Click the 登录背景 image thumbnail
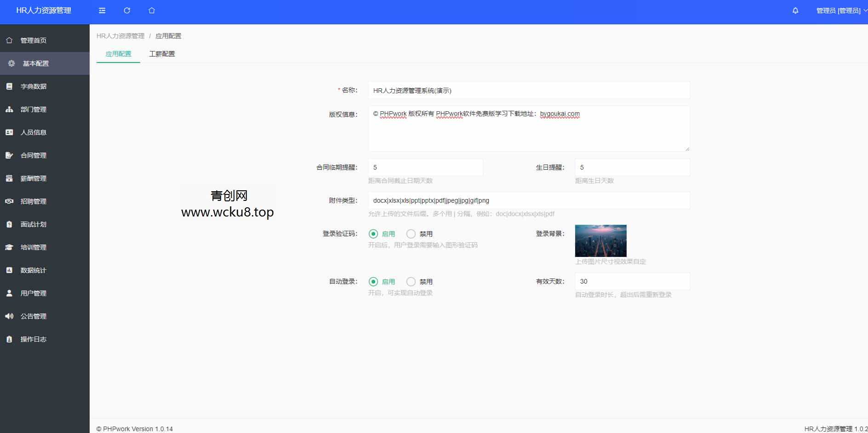Screen dimensions: 868x433 (601, 240)
